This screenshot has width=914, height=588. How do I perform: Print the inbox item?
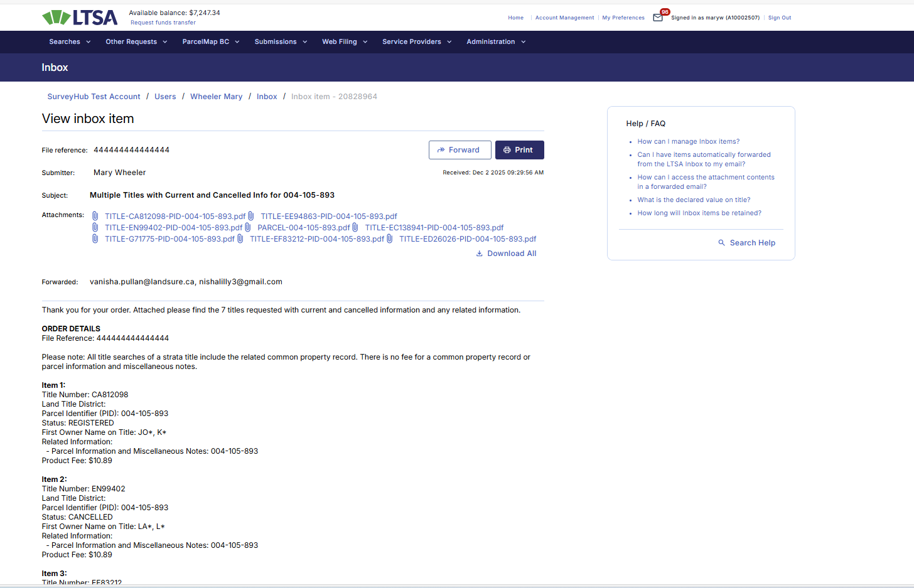519,150
